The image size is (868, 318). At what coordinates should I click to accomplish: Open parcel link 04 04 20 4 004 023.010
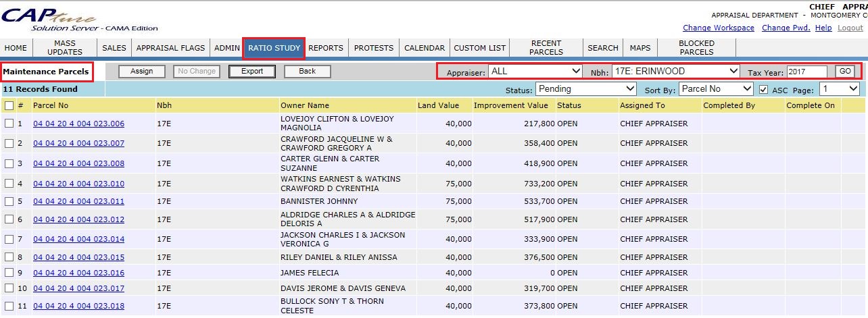pos(78,184)
